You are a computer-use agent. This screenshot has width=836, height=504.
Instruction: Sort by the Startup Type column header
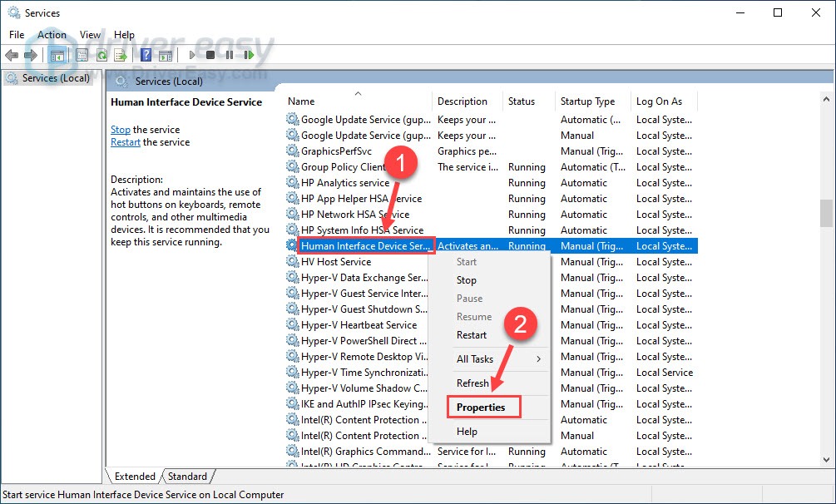coord(587,101)
